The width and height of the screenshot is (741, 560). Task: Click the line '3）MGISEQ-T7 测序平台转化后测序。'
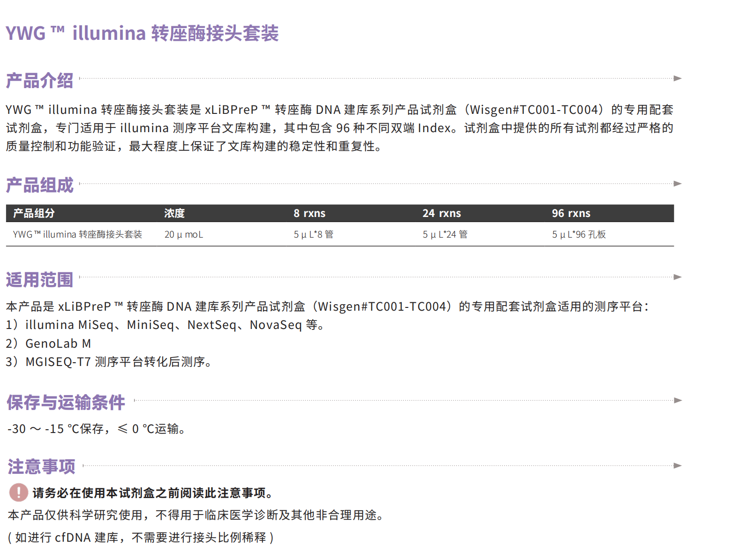[x=109, y=362]
